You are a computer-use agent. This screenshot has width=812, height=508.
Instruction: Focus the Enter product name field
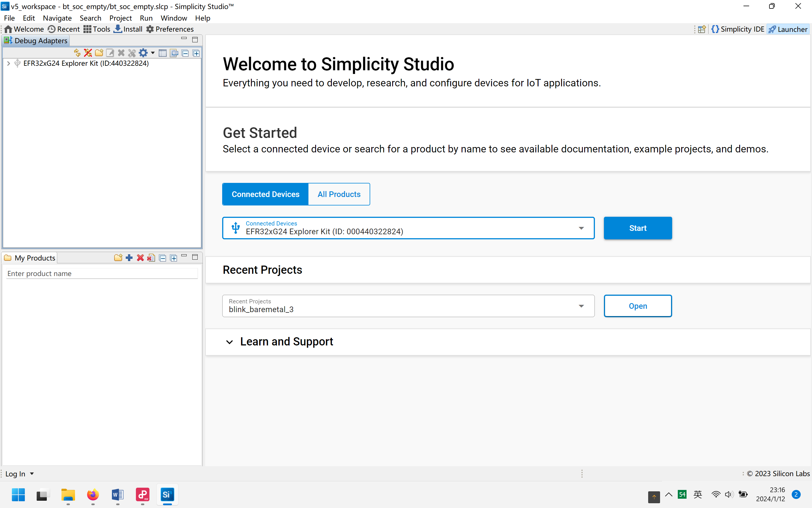pyautogui.click(x=102, y=273)
